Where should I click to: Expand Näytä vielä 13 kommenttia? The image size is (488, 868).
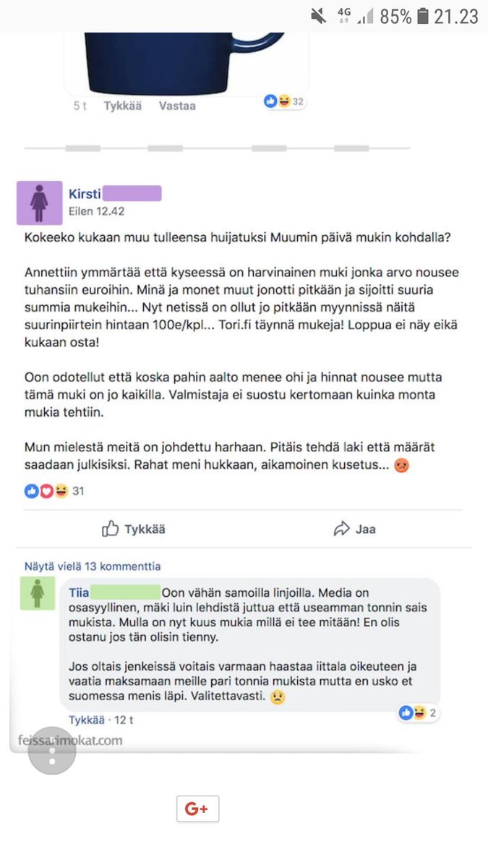click(x=93, y=566)
